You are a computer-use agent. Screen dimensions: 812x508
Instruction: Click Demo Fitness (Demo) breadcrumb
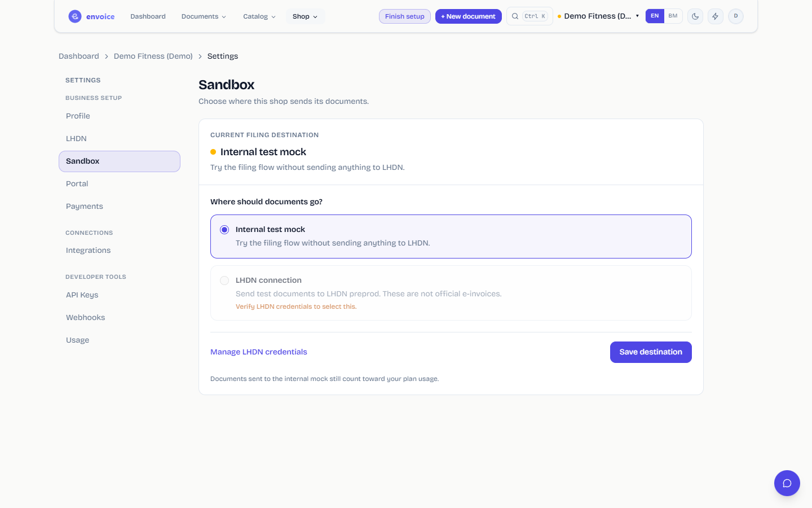(153, 56)
